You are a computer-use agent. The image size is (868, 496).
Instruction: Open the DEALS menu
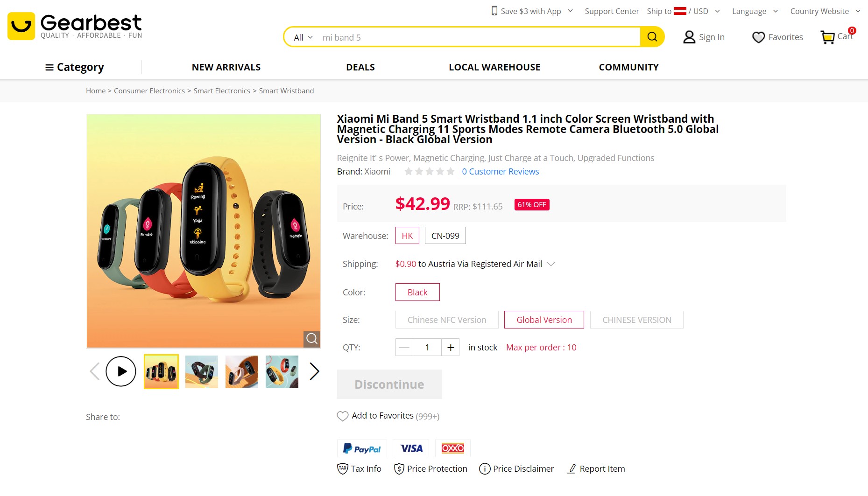(360, 67)
